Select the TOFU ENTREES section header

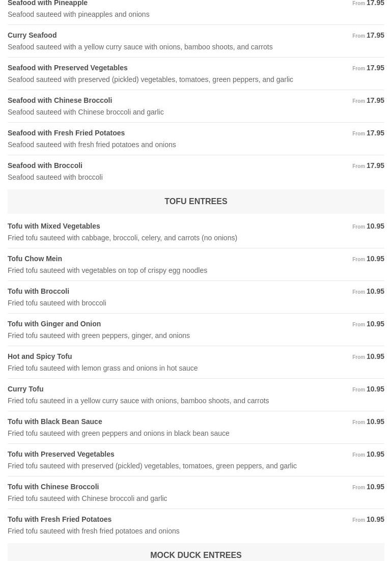coord(195,202)
